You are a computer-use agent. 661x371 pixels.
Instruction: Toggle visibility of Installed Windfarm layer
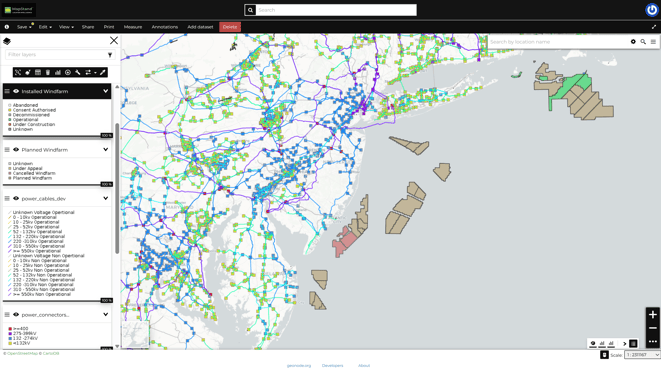[x=16, y=91]
